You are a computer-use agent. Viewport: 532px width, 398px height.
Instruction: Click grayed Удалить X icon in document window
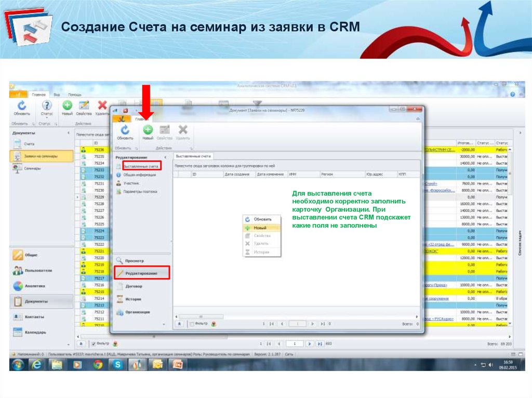tap(183, 130)
